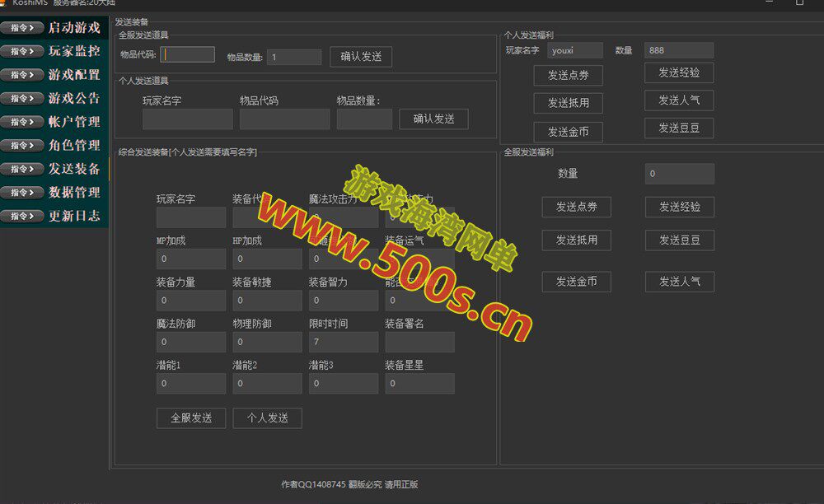Click the 发送豆豆 reward button
The width and height of the screenshot is (824, 504).
(677, 128)
